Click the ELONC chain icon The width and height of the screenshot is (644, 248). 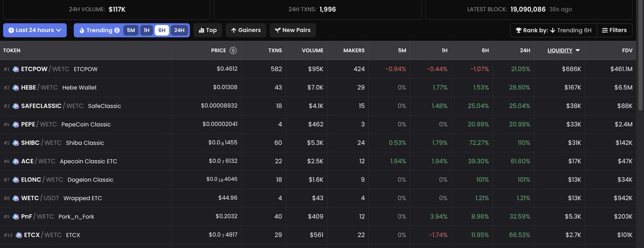click(16, 180)
